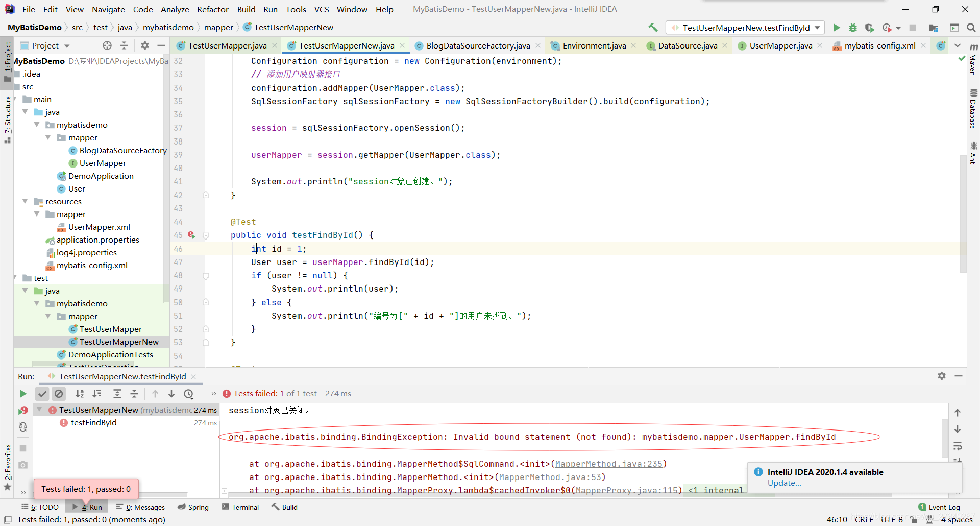The width and height of the screenshot is (980, 526).
Task: Switch to mybatis-config.xml tab
Action: tap(879, 45)
